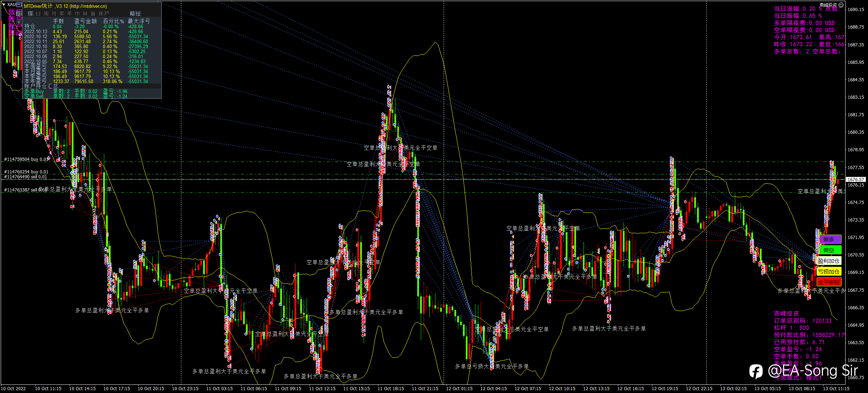Switch to the 日 daily tab

pyautogui.click(x=38, y=14)
